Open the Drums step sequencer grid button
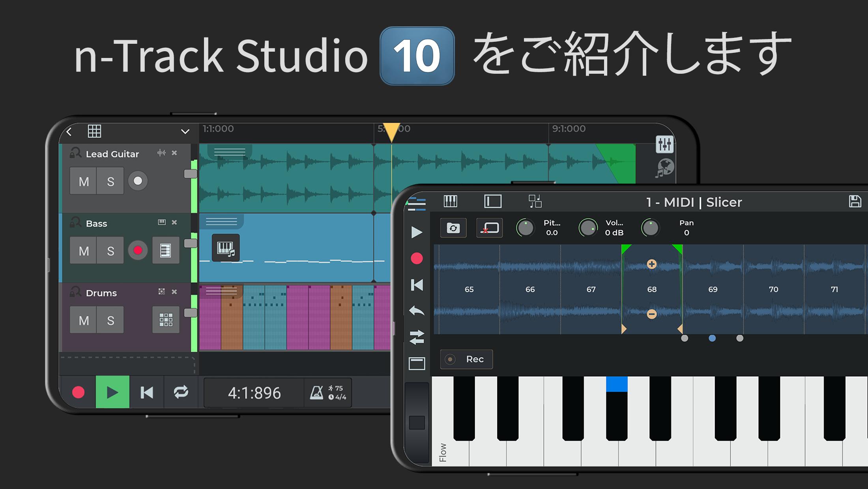This screenshot has height=489, width=868. pos(166,320)
